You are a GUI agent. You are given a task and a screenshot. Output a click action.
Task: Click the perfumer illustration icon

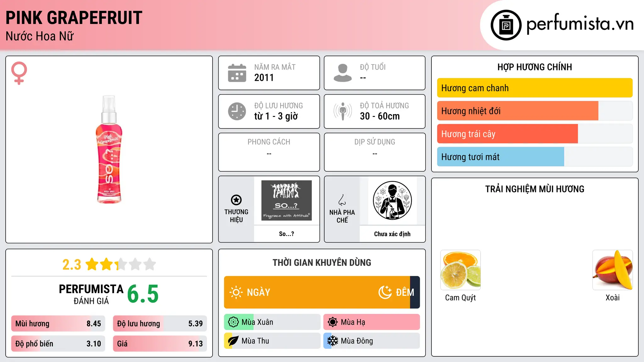392,200
